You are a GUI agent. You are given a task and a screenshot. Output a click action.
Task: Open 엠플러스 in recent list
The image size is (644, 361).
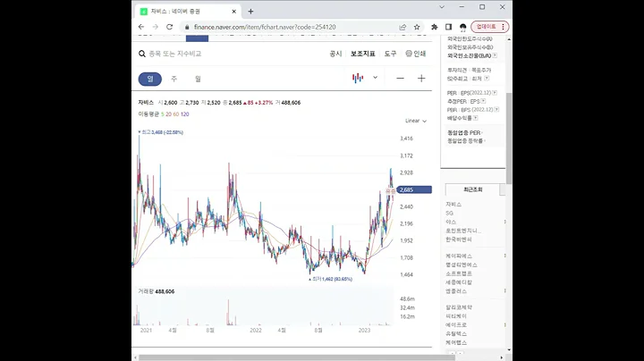456,291
